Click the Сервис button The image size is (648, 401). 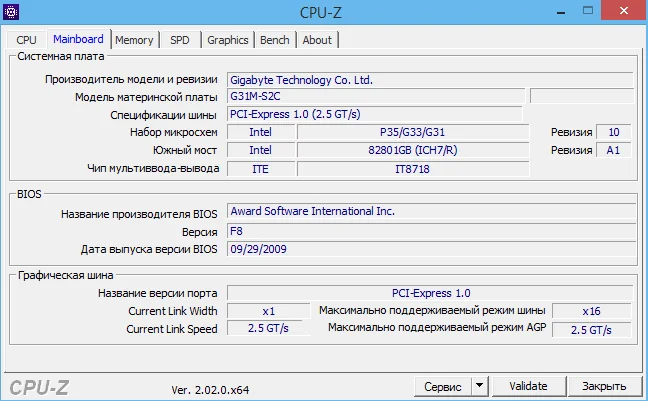tap(443, 387)
